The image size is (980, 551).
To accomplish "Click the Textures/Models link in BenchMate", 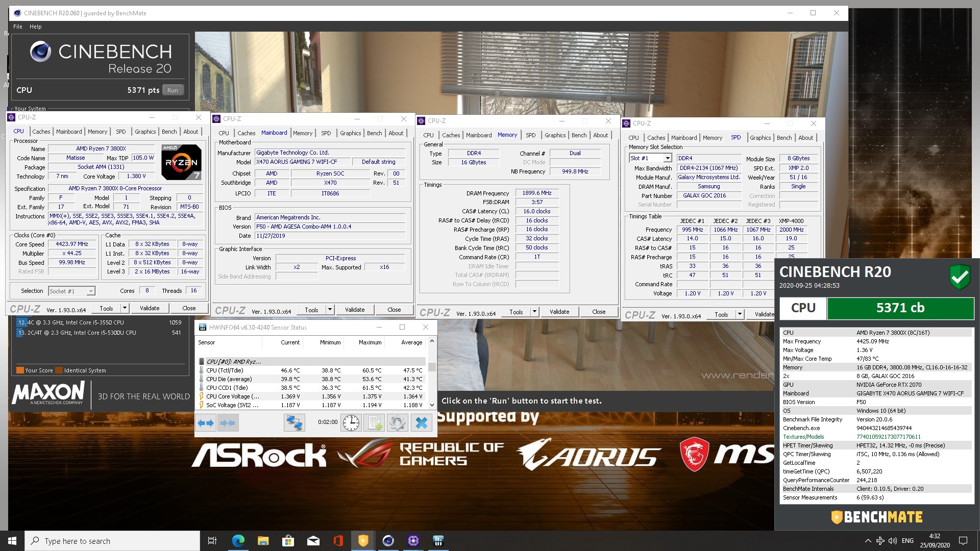I will (803, 437).
